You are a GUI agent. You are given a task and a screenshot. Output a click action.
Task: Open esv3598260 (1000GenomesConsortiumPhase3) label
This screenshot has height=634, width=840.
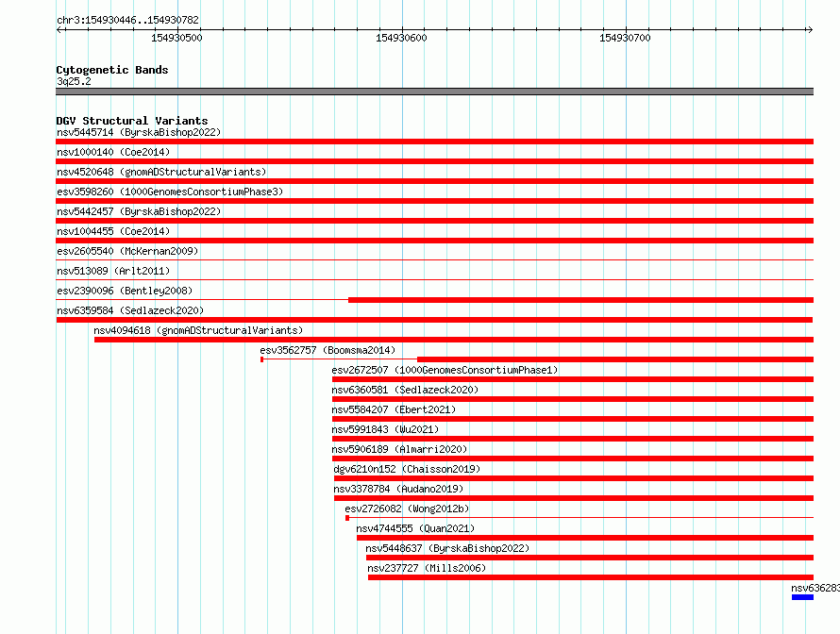170,192
